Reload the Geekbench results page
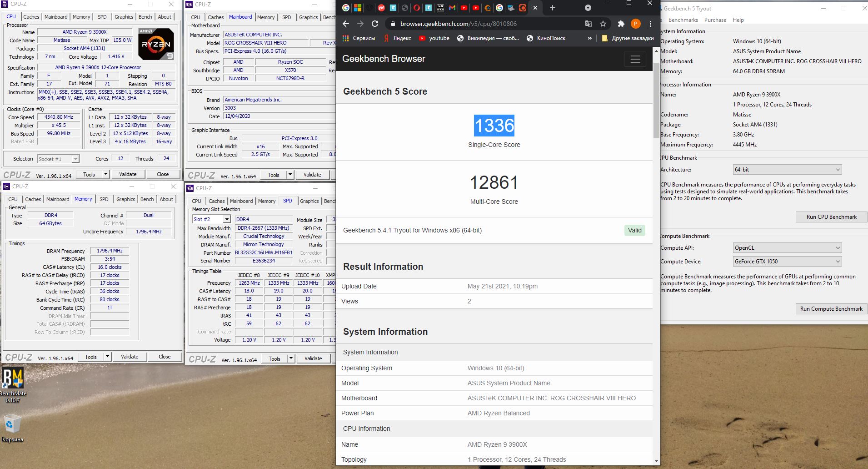 tap(375, 24)
